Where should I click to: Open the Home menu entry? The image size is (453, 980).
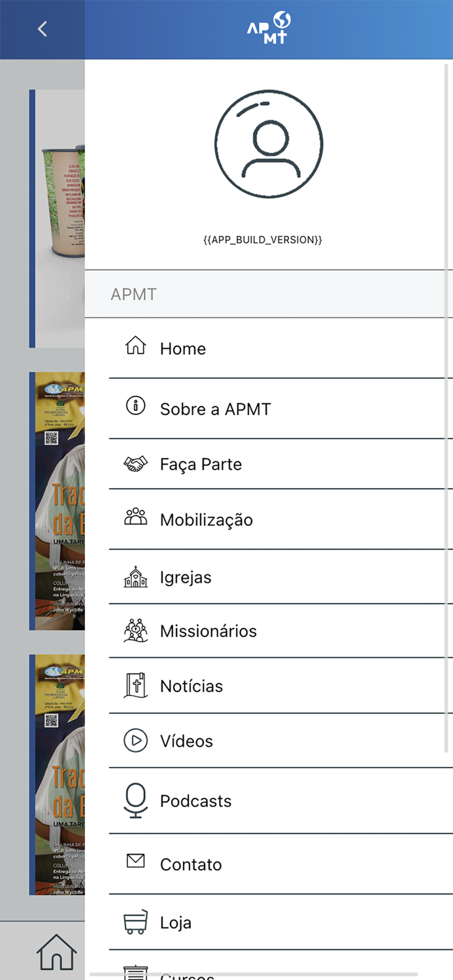click(183, 349)
